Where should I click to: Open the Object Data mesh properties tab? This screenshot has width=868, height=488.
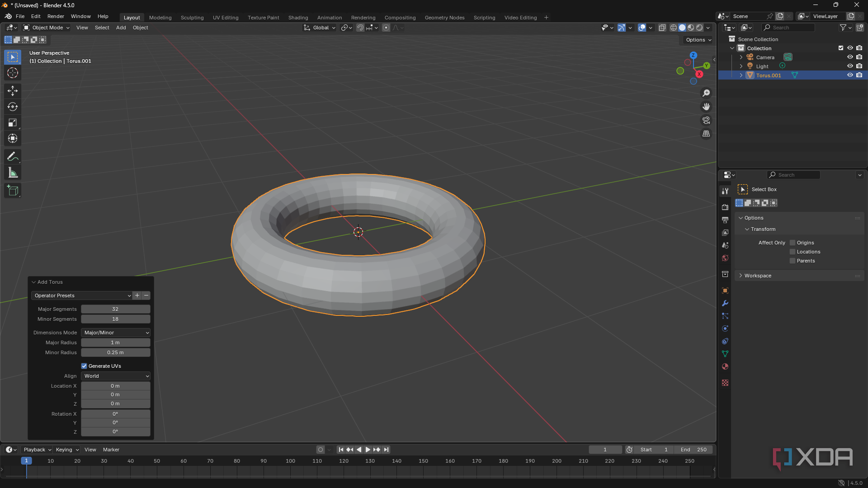tap(725, 354)
